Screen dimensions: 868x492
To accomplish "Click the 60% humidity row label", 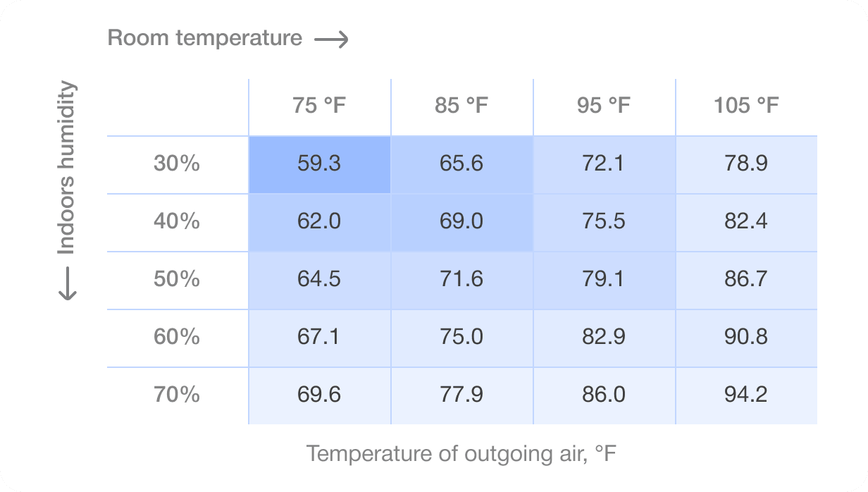I will click(177, 338).
